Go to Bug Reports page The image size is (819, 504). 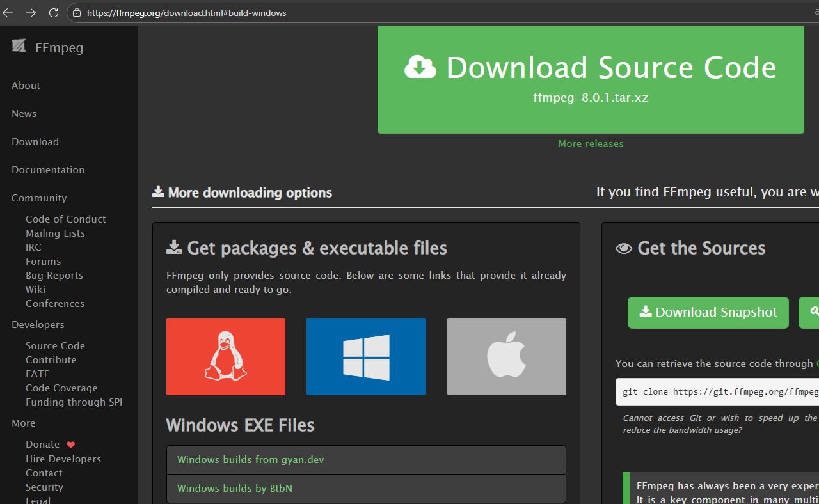click(54, 276)
